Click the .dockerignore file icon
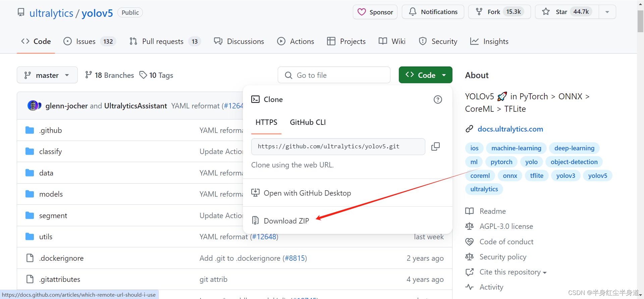The height and width of the screenshot is (299, 644). click(x=30, y=258)
